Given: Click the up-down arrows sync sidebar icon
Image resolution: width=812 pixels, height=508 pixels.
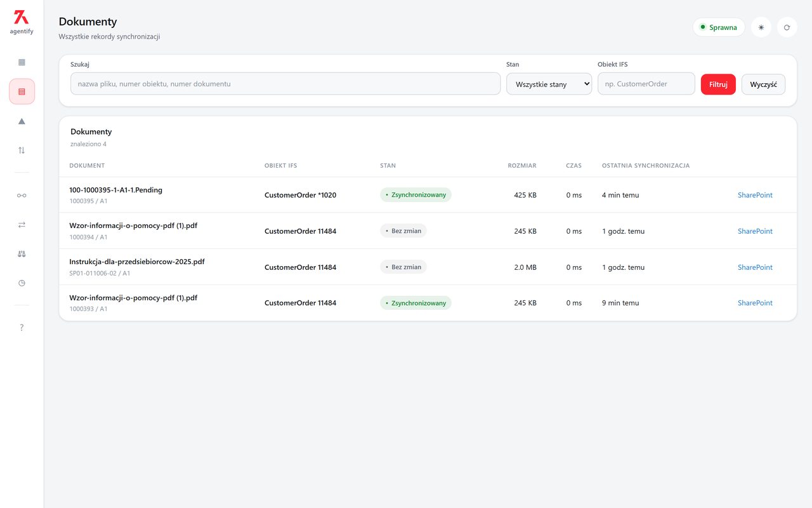Looking at the screenshot, I should point(22,150).
